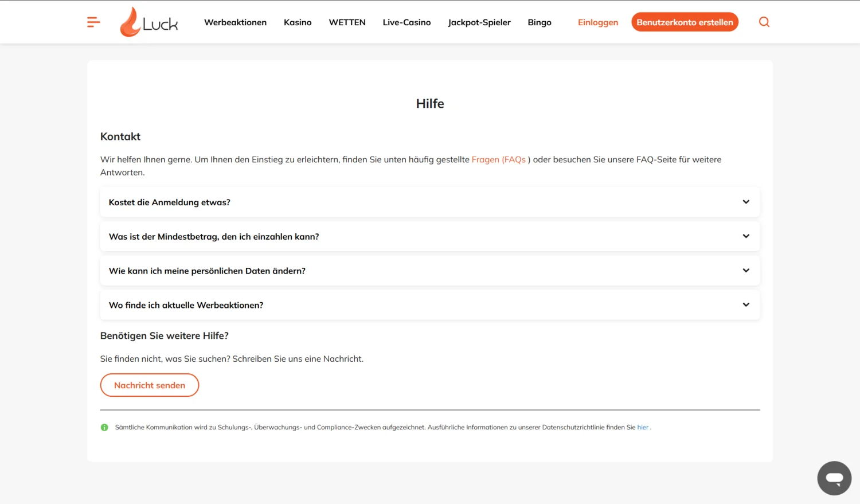
Task: Open the live chat bubble
Action: 834,478
